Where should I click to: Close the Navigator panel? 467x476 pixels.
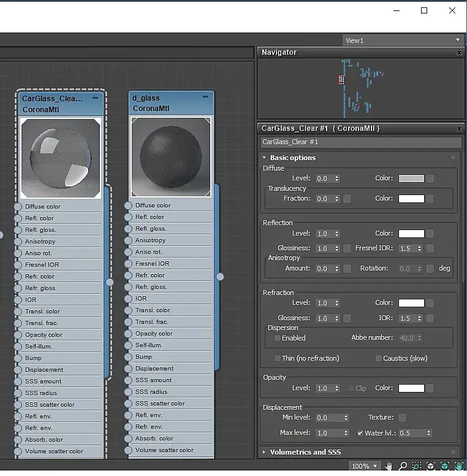[460, 53]
